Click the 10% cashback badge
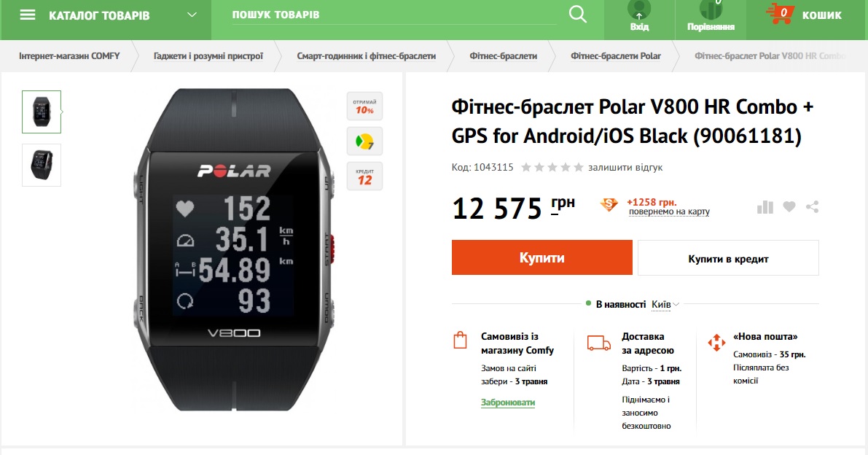 pos(365,106)
